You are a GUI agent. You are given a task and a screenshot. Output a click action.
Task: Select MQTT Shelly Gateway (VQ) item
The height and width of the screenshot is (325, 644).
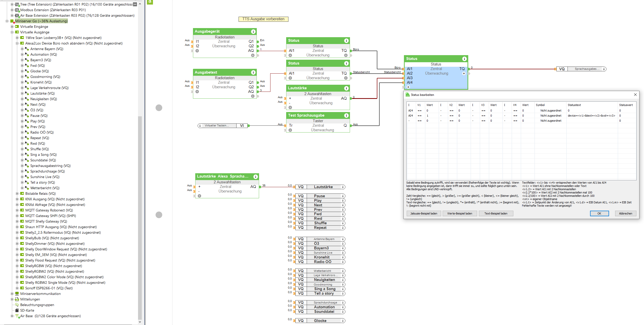46,222
